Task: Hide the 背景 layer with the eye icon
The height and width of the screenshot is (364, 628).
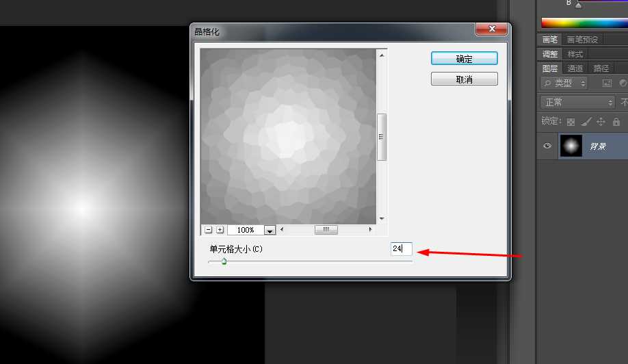Action: tap(547, 146)
